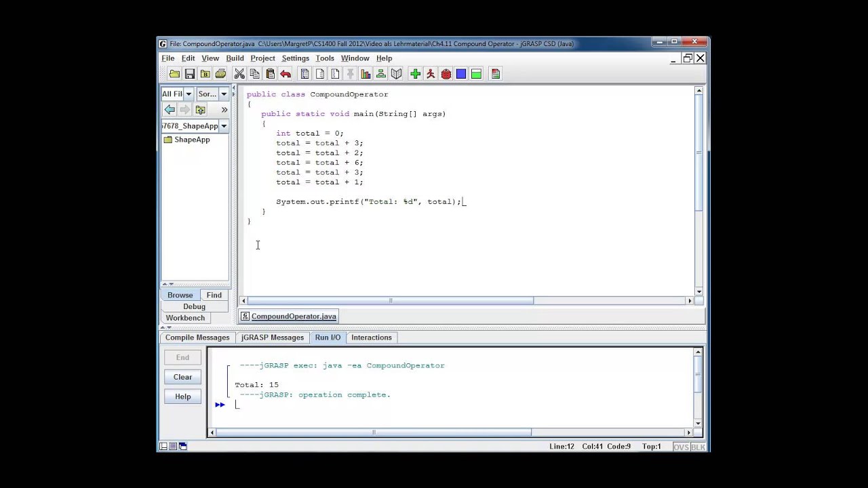Screen dimensions: 868x488
Task: Open the Window menu
Action: pos(355,58)
